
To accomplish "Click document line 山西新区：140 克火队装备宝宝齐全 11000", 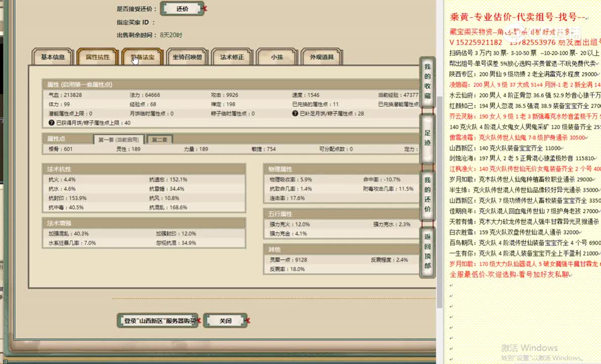I will point(505,148).
